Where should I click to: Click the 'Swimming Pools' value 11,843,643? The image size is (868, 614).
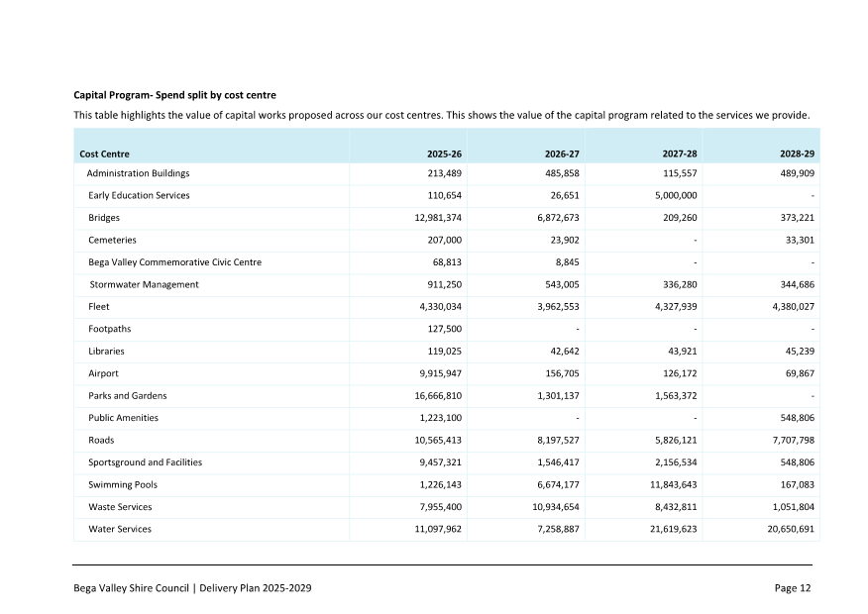[667, 484]
